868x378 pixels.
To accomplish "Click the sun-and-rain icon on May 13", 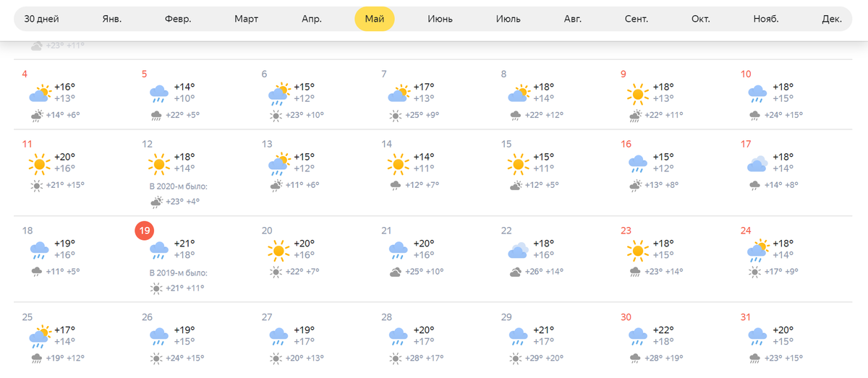I will pos(278,164).
